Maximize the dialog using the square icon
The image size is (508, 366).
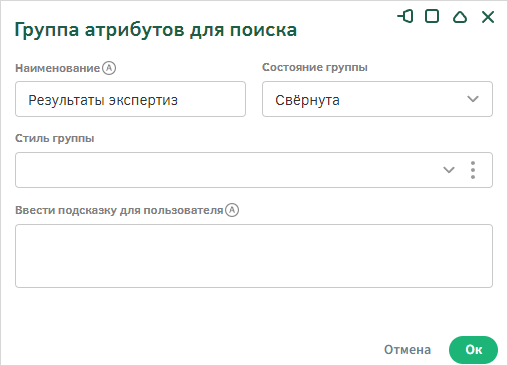pos(432,16)
